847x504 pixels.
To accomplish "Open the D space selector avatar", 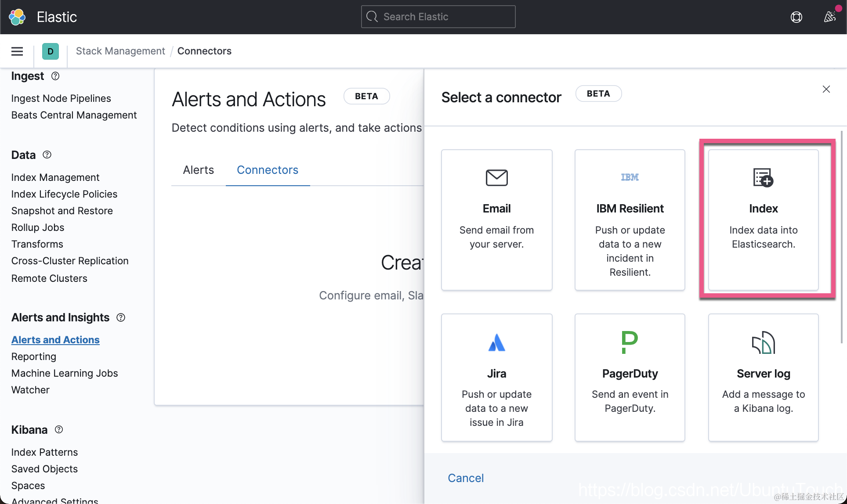I will (x=51, y=51).
